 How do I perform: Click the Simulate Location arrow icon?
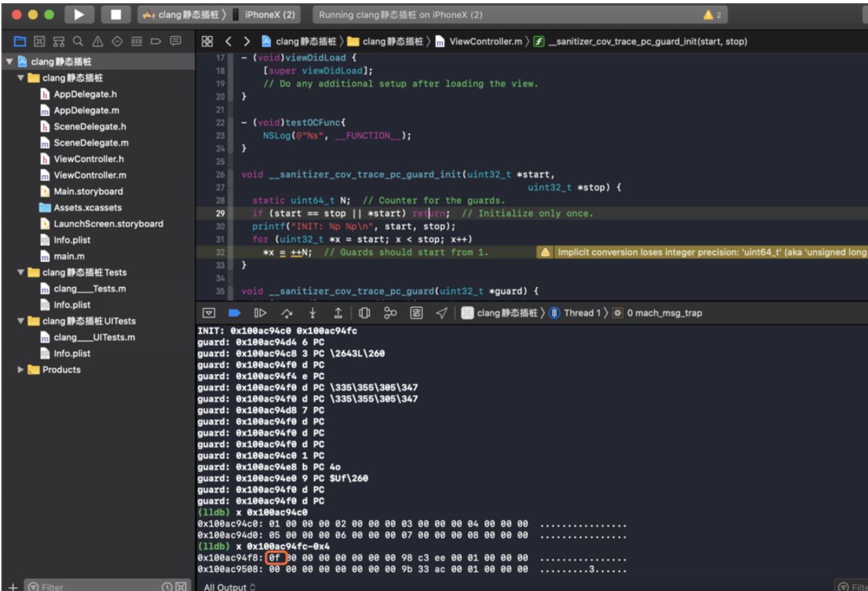442,313
